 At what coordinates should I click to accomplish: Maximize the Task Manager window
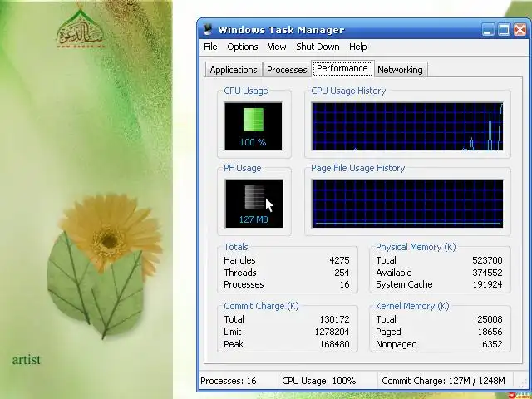[504, 30]
